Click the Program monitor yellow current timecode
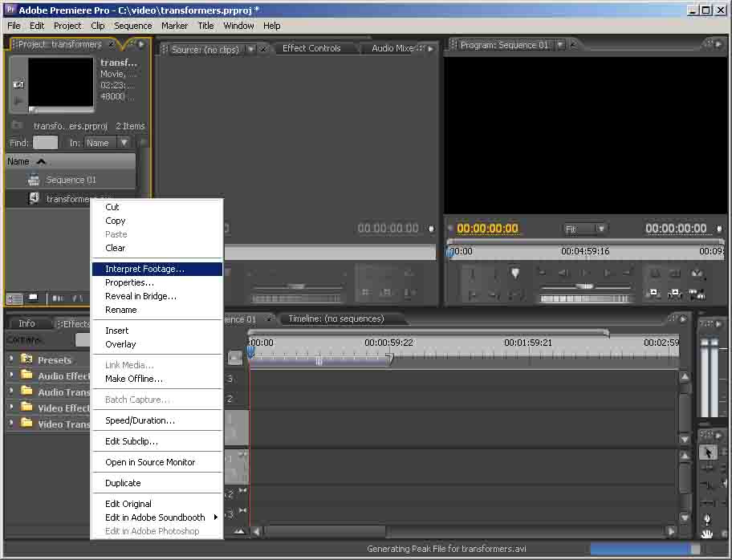Screen dimensions: 732x560 click(487, 228)
